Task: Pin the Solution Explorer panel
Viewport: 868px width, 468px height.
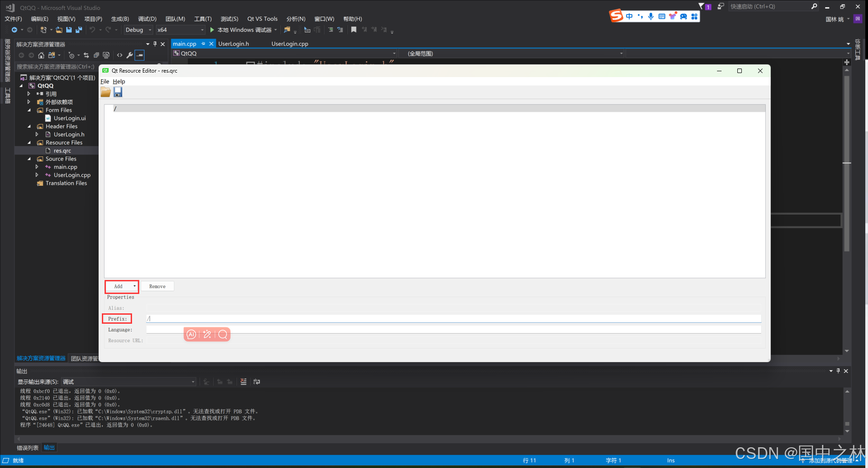Action: point(155,44)
